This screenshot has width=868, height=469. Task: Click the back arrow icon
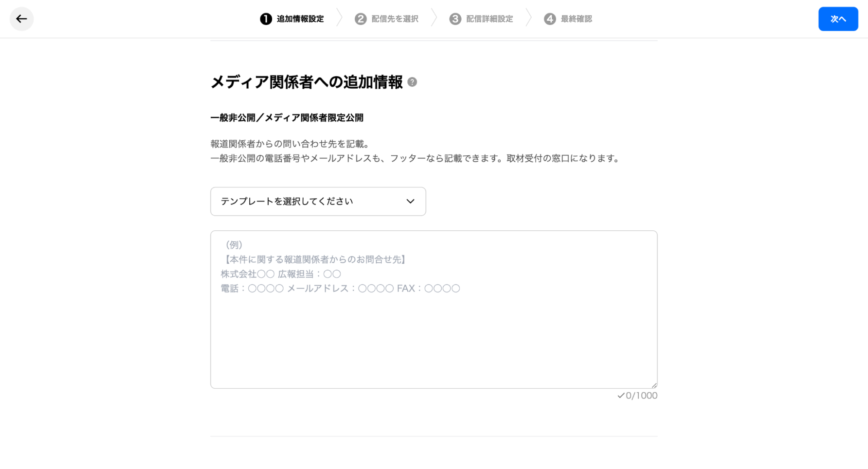tap(21, 19)
